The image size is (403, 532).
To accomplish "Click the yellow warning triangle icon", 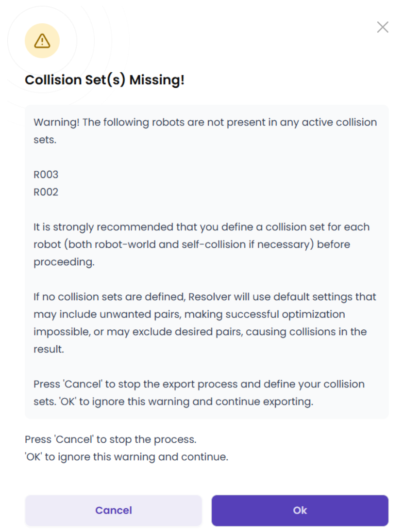I will point(42,41).
